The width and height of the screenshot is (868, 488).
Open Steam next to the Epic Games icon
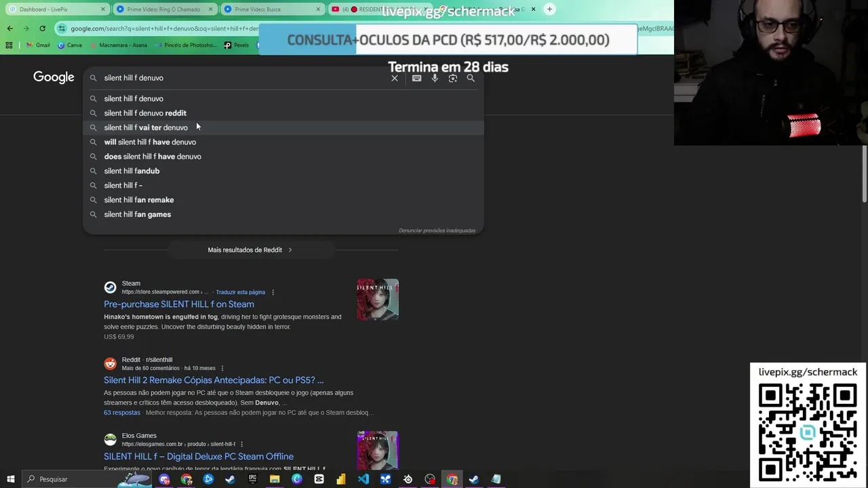click(x=231, y=479)
